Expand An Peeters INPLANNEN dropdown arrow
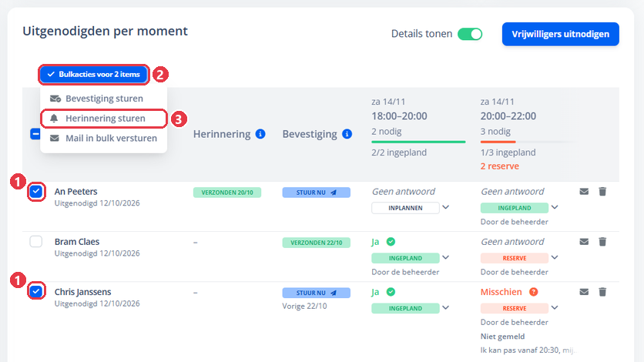 point(445,207)
